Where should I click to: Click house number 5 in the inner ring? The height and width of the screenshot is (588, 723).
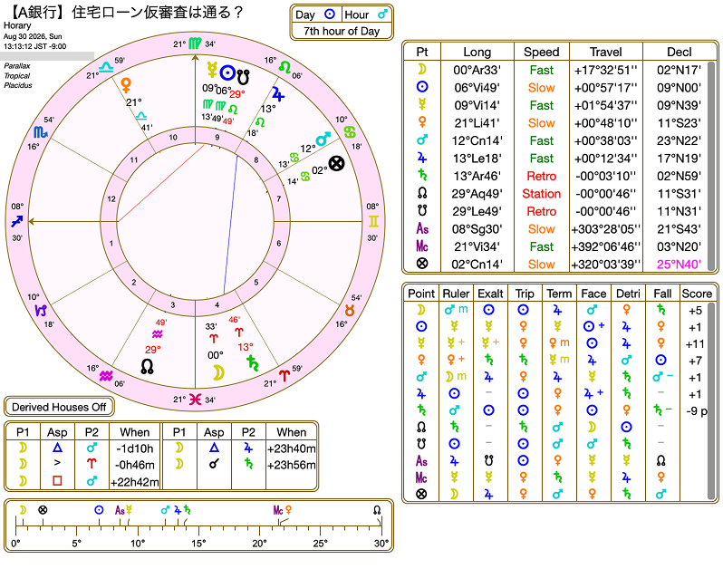[x=256, y=283]
